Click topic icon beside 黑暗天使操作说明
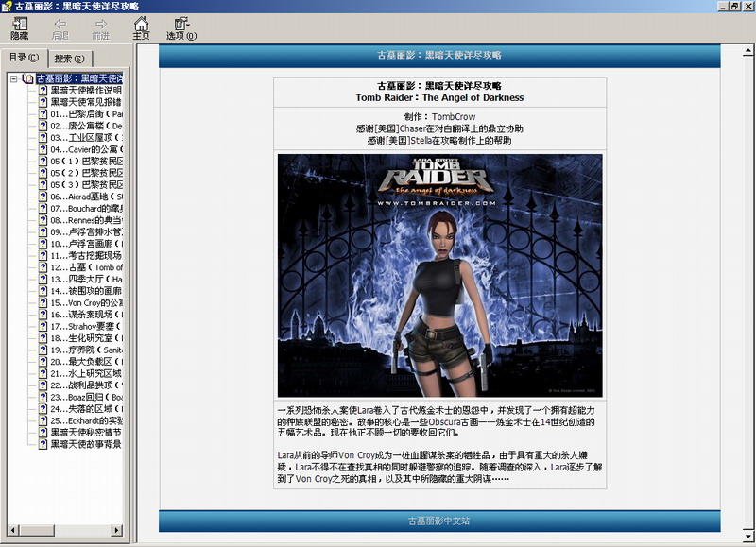Image resolution: width=756 pixels, height=547 pixels. point(43,90)
